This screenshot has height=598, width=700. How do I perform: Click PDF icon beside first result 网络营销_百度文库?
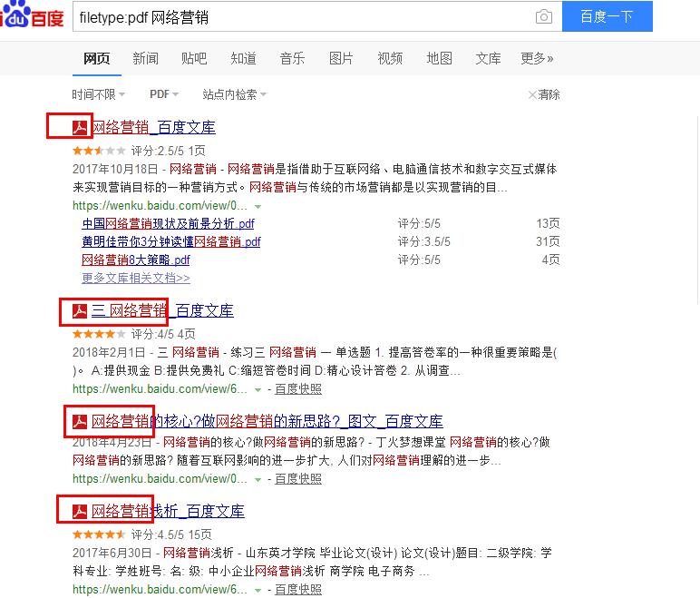pos(80,127)
